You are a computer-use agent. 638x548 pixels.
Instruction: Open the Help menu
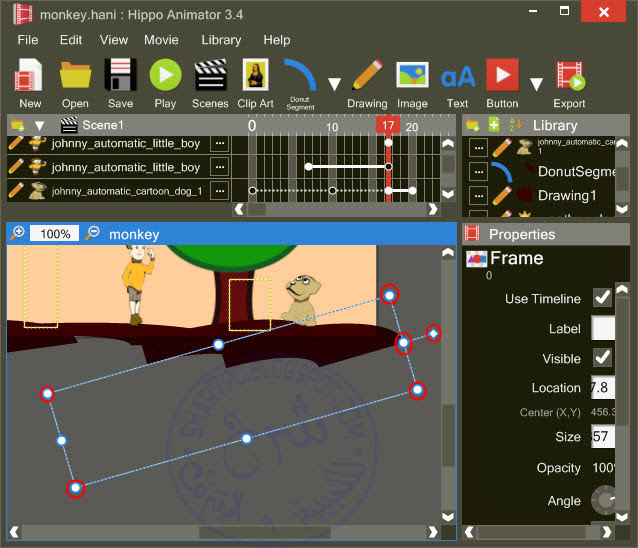pyautogui.click(x=277, y=40)
